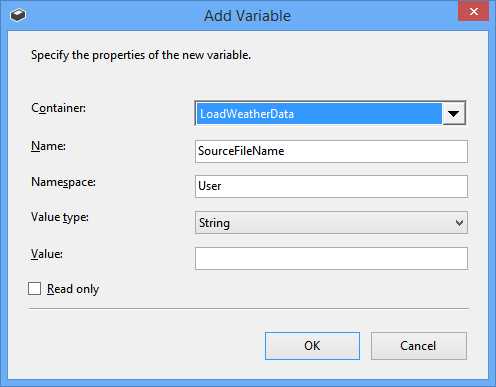
Task: Click into the Name field containing SourceFileName
Action: coord(331,151)
